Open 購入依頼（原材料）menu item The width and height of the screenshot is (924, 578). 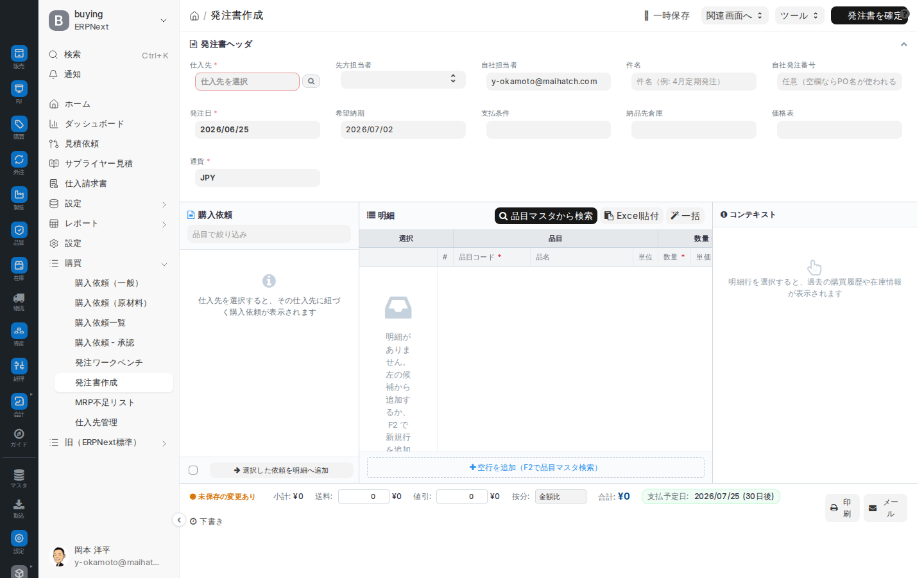coord(114,303)
